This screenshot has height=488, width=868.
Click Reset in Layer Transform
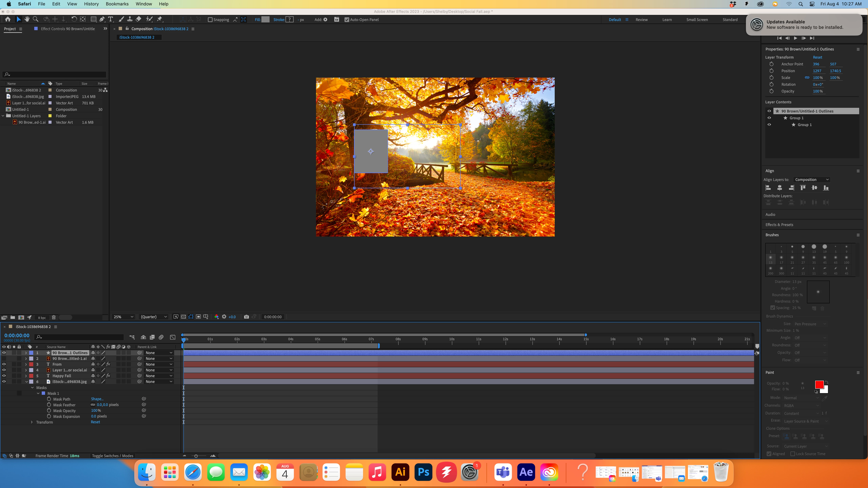click(x=817, y=57)
